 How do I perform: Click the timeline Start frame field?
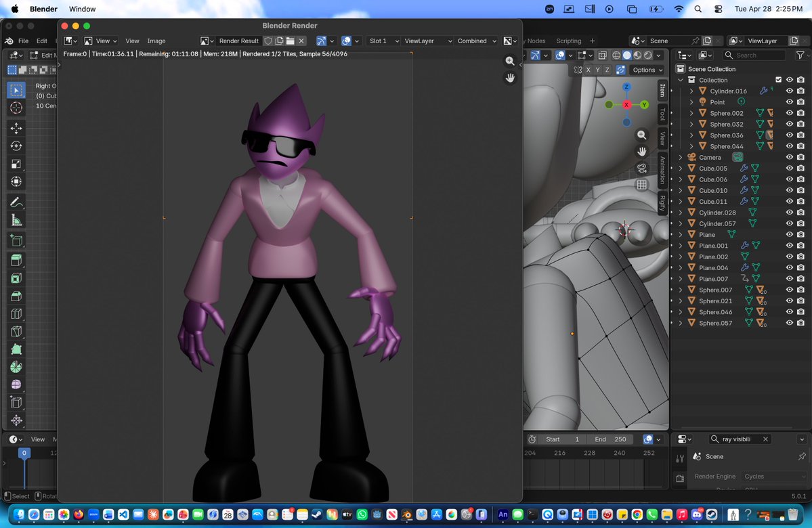tap(563, 439)
